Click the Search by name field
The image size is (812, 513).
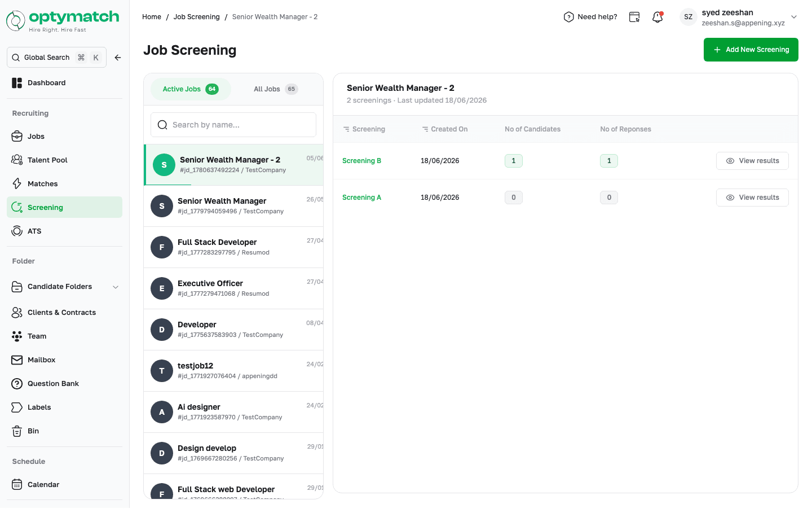233,125
